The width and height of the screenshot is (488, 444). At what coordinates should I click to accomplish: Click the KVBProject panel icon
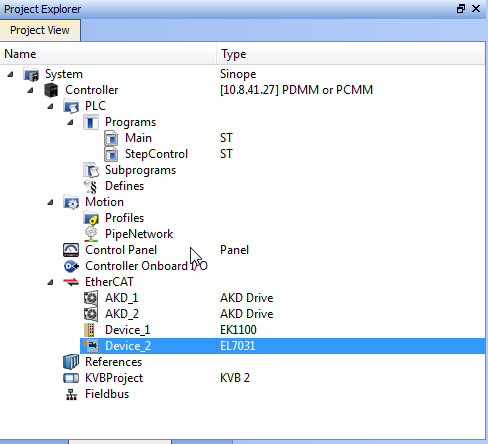(71, 378)
